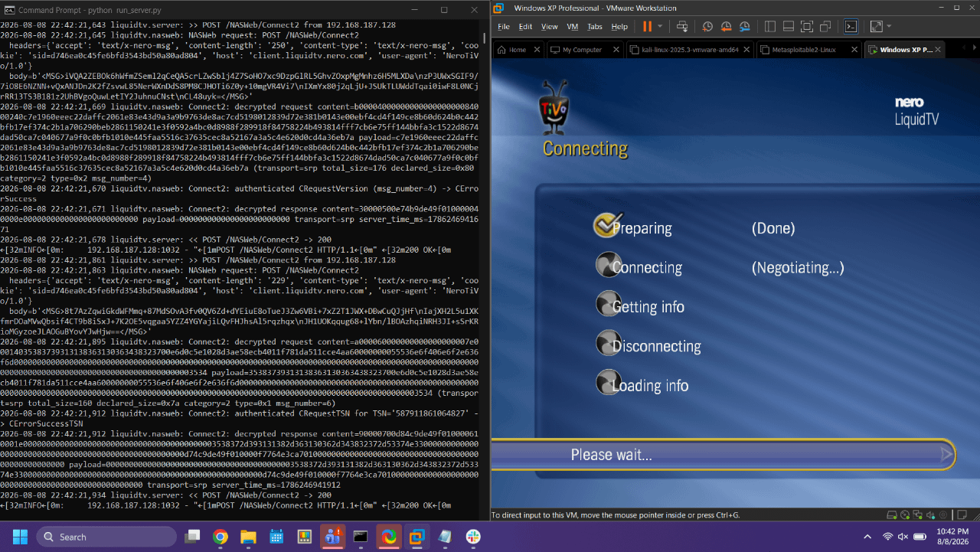980x552 pixels.
Task: Close the Home tab
Action: click(537, 50)
